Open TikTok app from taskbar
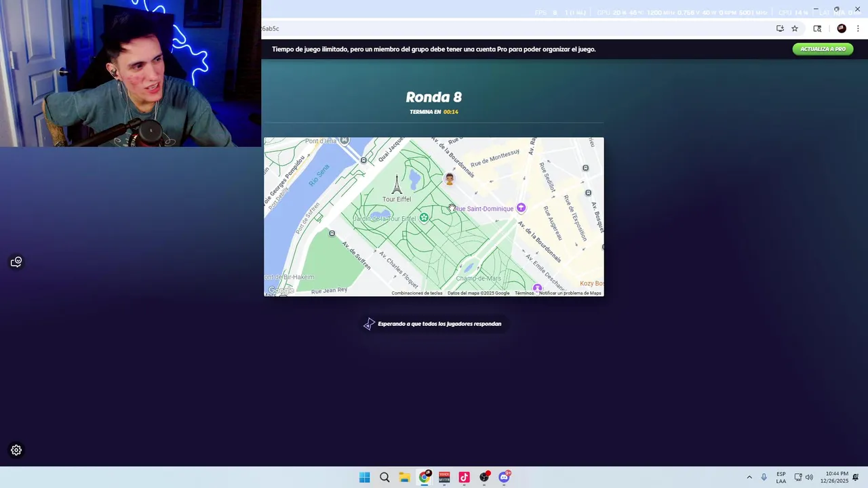The height and width of the screenshot is (488, 868). pyautogui.click(x=464, y=477)
